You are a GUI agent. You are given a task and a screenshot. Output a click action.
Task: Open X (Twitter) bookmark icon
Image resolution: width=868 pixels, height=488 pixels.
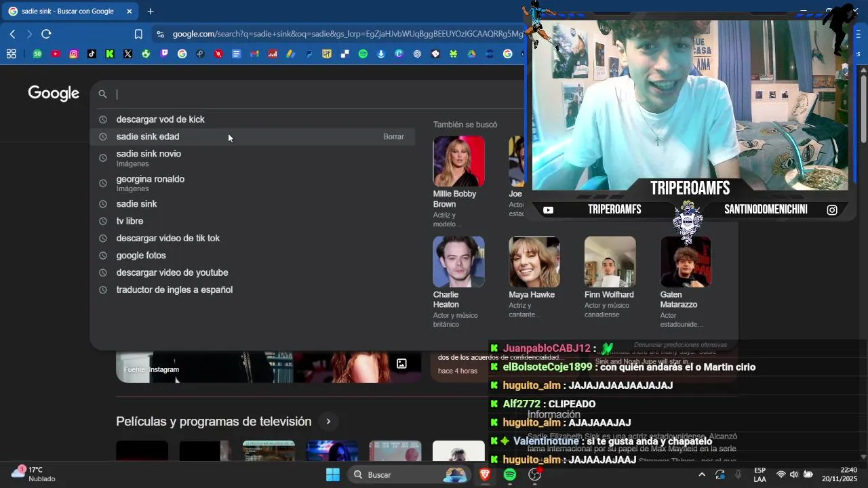127,54
